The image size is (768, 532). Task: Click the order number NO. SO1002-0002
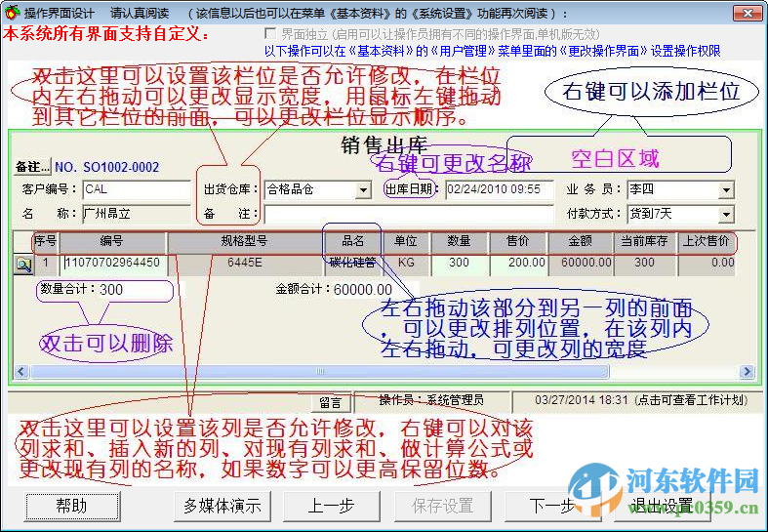click(106, 167)
